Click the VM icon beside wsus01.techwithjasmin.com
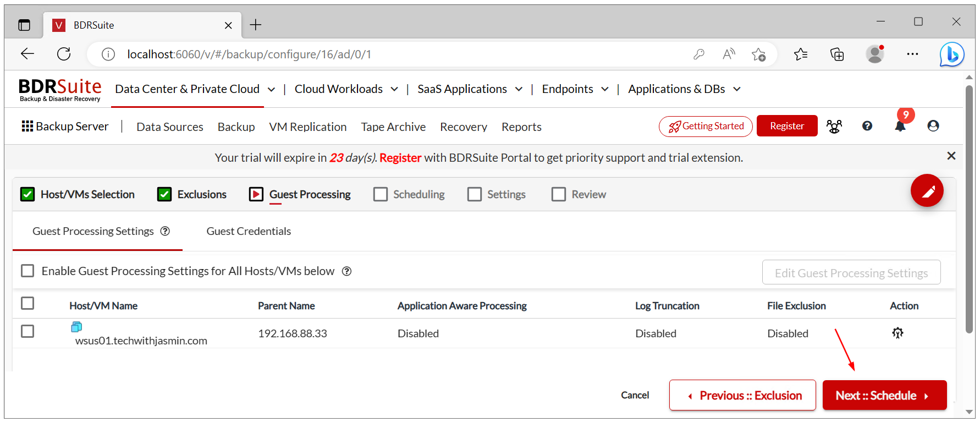Screen dimensions: 980x422 76,327
